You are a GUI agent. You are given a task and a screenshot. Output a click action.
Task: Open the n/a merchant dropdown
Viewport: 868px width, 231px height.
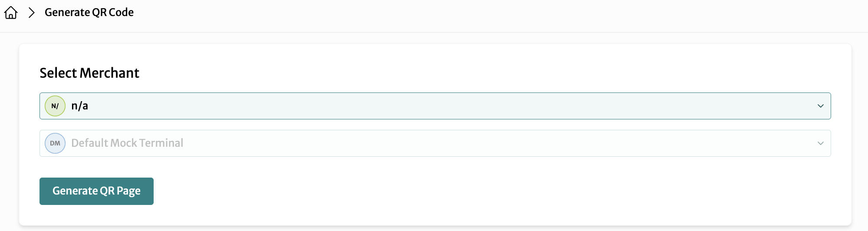click(435, 106)
